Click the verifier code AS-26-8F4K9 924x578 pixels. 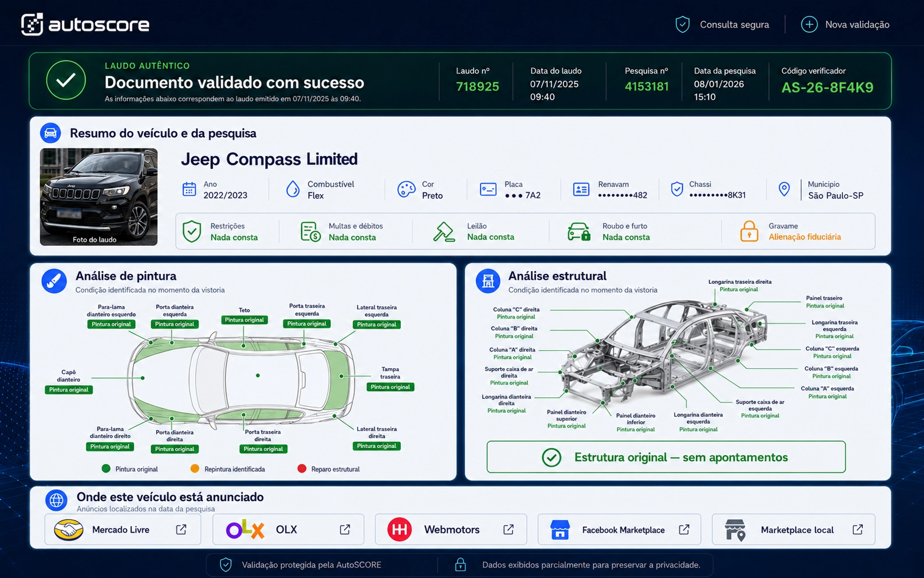[827, 87]
